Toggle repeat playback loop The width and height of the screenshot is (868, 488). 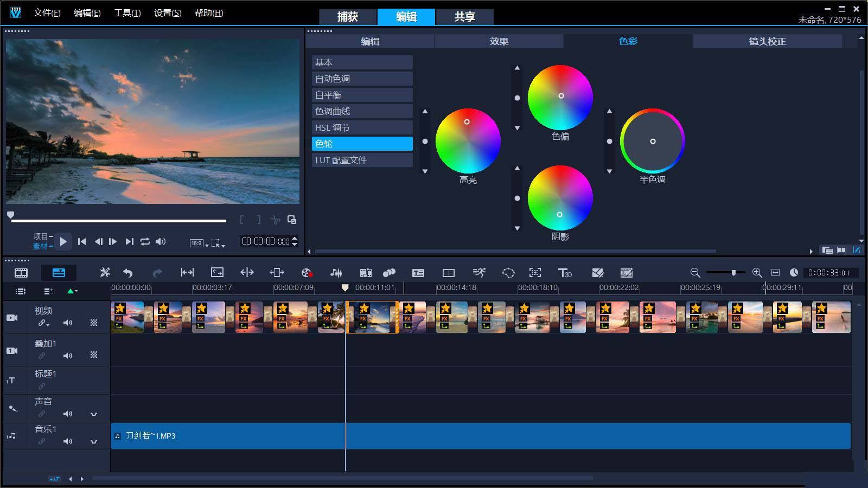pyautogui.click(x=145, y=242)
